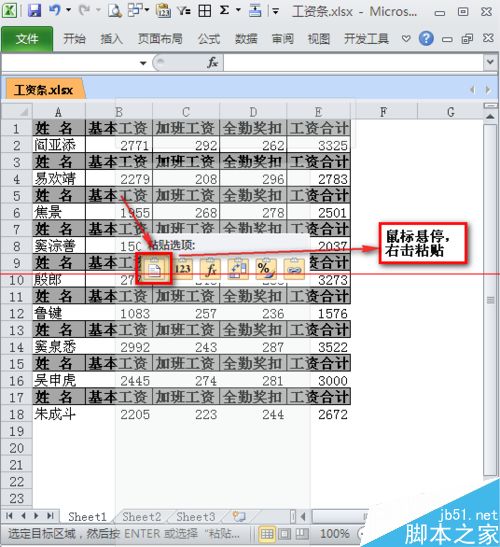Click the fx insert function button
The image size is (500, 547).
point(212,63)
